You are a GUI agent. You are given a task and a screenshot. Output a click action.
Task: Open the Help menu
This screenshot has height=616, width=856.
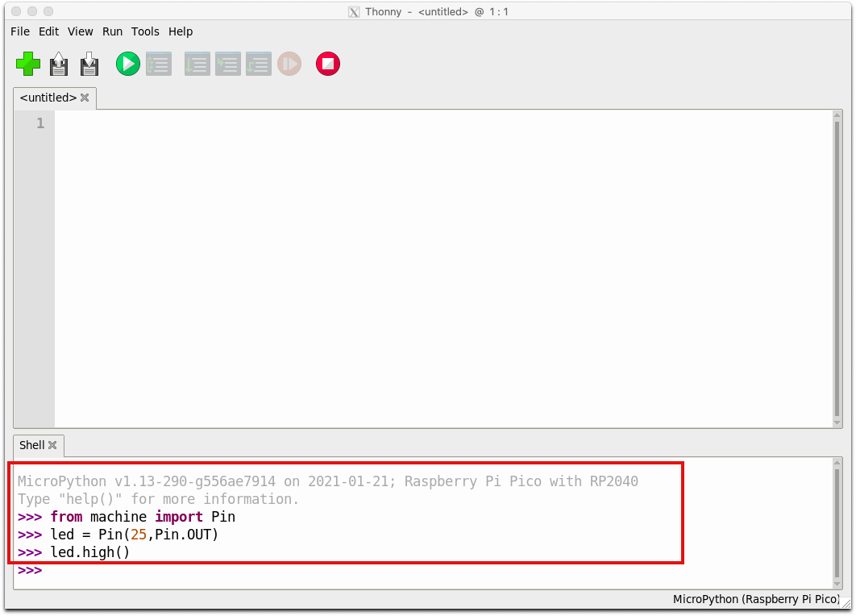tap(181, 31)
